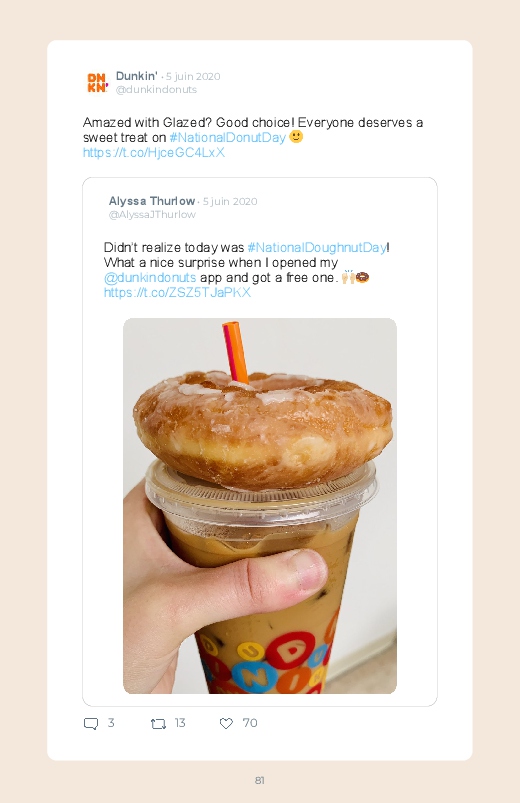Screen dimensions: 520x803
Task: Open the #NationalDoughnutDay hashtag
Action: 317,247
